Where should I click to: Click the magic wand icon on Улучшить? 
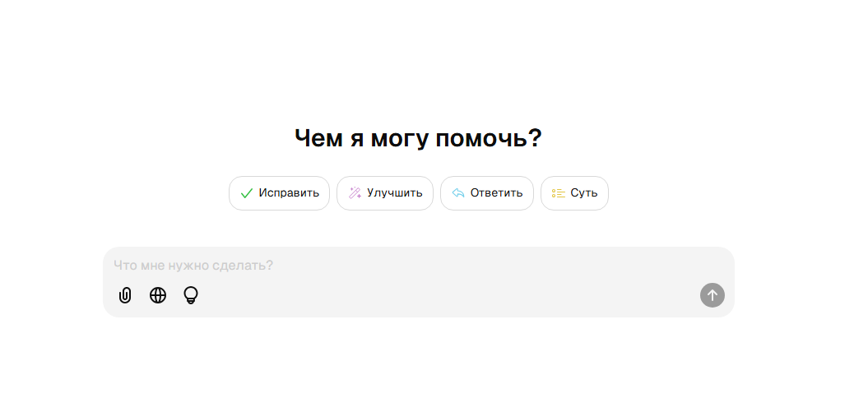pyautogui.click(x=355, y=193)
